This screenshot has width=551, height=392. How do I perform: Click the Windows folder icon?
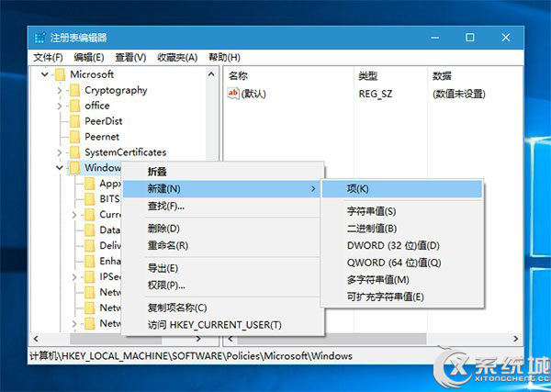click(75, 168)
